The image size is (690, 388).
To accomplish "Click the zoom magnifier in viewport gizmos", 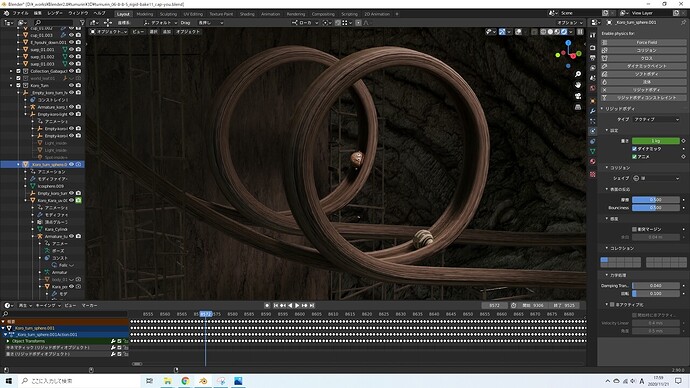I will (578, 74).
